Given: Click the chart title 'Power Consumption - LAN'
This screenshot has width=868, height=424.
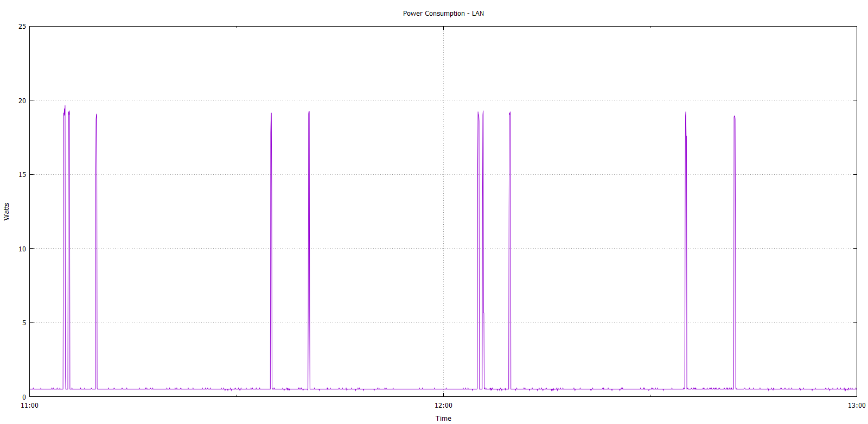Looking at the screenshot, I should (443, 14).
